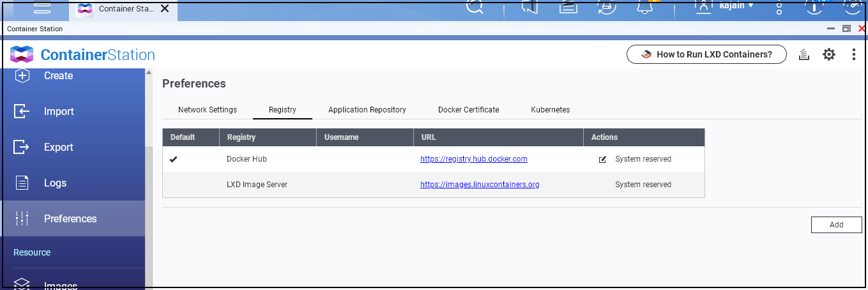Open the images.linuxcontainers.org link
Screen dimensions: 868x290
480,185
